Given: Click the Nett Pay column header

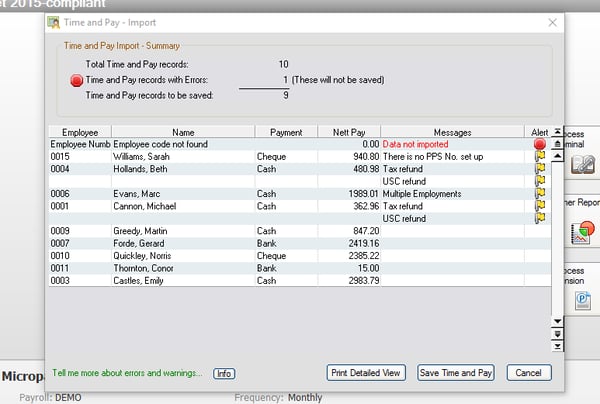Looking at the screenshot, I should coord(349,132).
